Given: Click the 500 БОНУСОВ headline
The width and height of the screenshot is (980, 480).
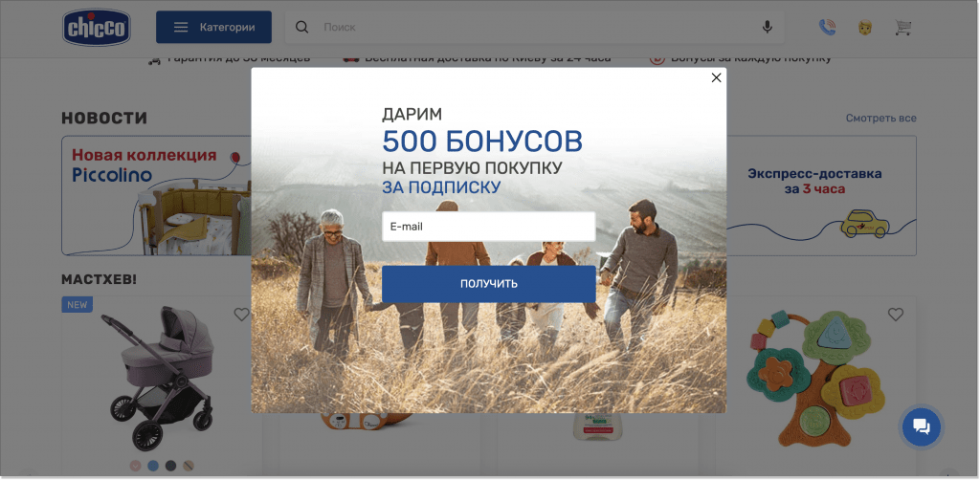Looking at the screenshot, I should tap(482, 142).
